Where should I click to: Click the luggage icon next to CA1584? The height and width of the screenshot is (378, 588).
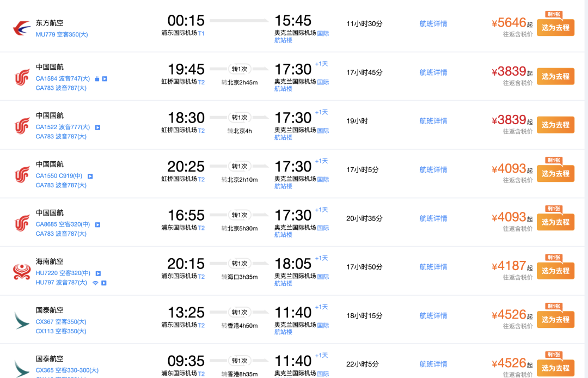tap(97, 79)
